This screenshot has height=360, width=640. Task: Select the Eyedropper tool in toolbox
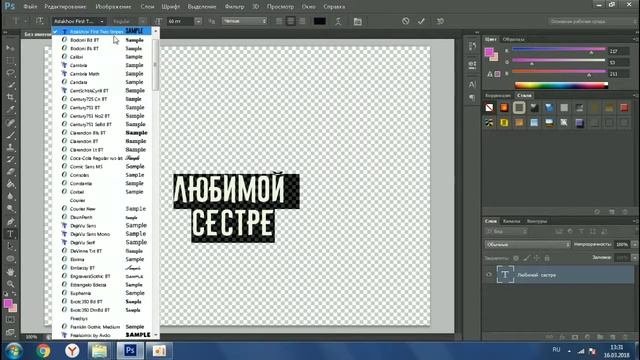coord(11,109)
